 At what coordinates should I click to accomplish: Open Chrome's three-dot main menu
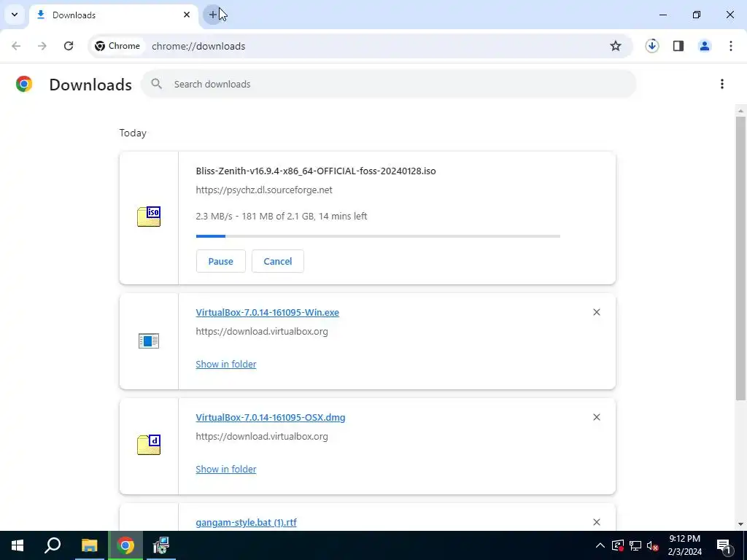[731, 46]
